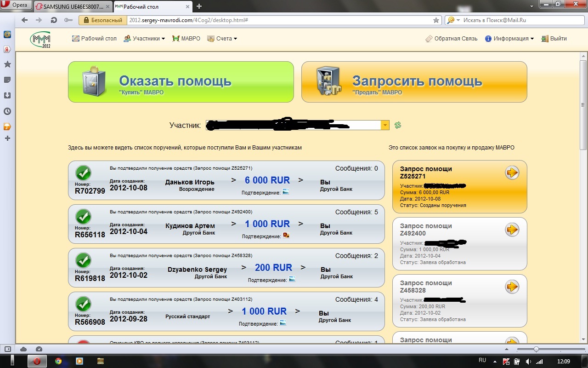Screen dimensions: 588x368
Task: Click the 12:09 system clock
Action: click(563, 362)
